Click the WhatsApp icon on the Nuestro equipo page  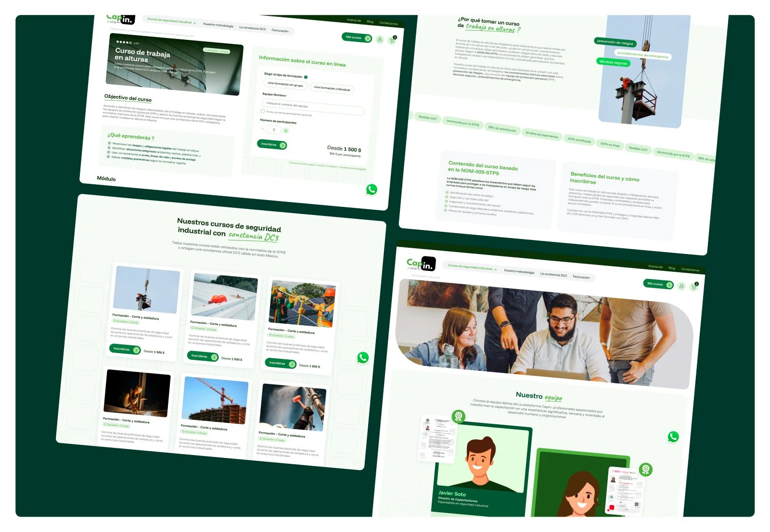coord(673,437)
